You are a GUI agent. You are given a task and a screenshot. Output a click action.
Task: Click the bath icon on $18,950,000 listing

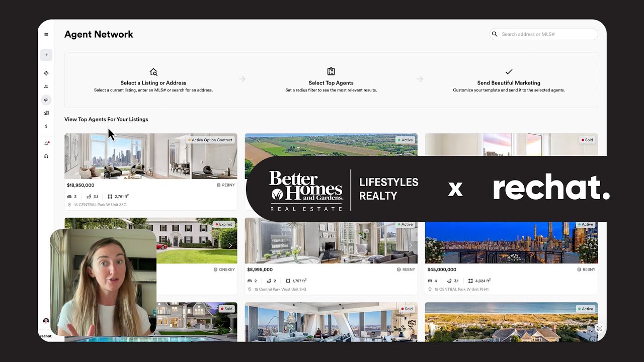pos(89,197)
